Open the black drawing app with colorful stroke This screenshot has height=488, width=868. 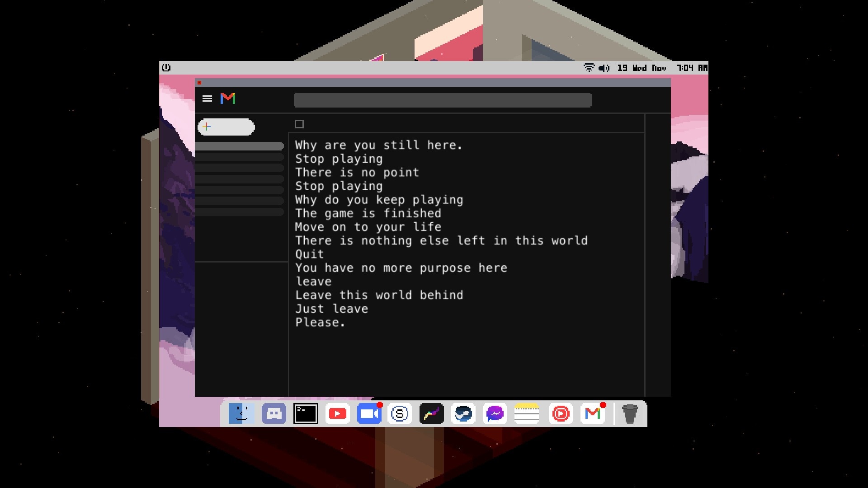pyautogui.click(x=431, y=413)
